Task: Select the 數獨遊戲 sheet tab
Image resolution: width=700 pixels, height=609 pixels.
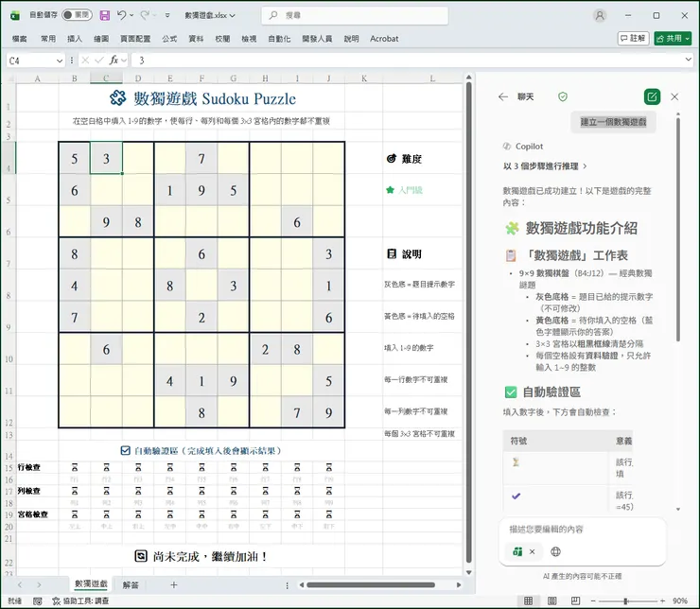Action: pyautogui.click(x=91, y=584)
